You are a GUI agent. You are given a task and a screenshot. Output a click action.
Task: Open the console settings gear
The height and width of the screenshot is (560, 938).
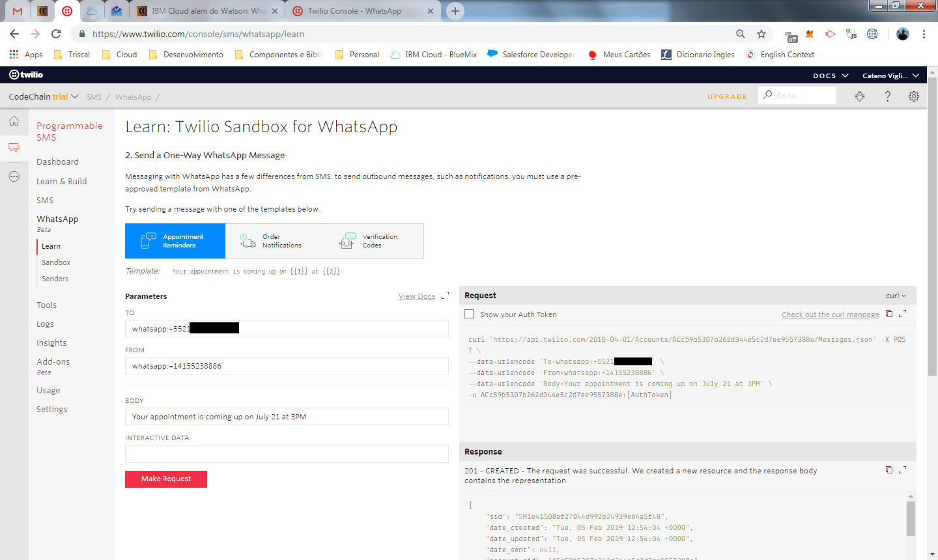click(914, 96)
